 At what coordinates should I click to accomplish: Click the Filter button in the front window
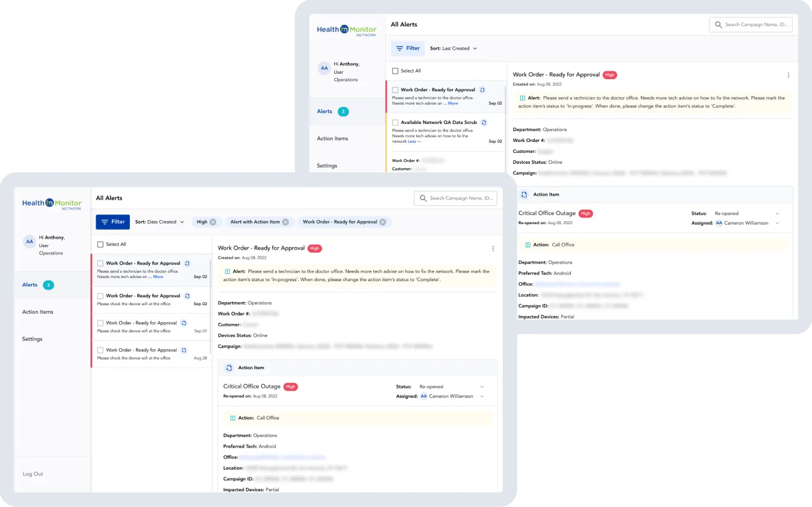point(113,222)
